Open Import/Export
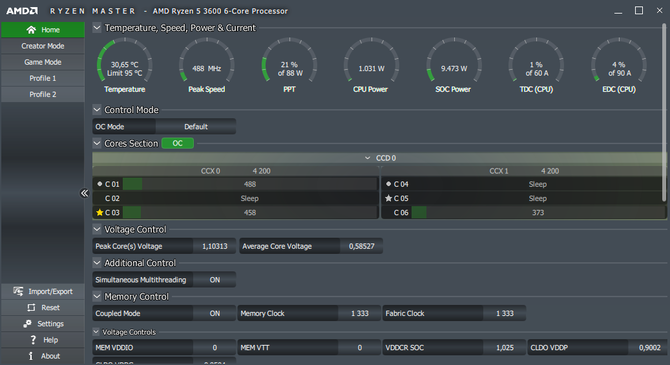670x365 pixels. click(43, 291)
